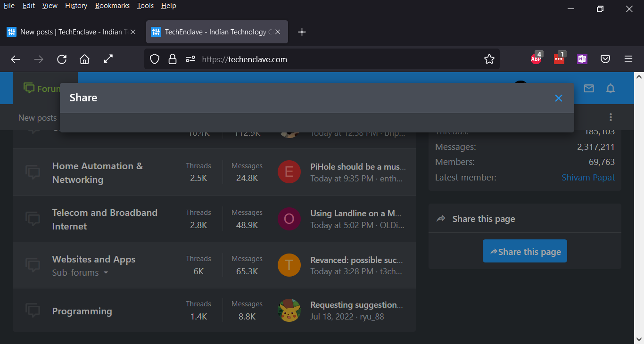
Task: Open site permissions icon in address bar
Action: point(190,59)
